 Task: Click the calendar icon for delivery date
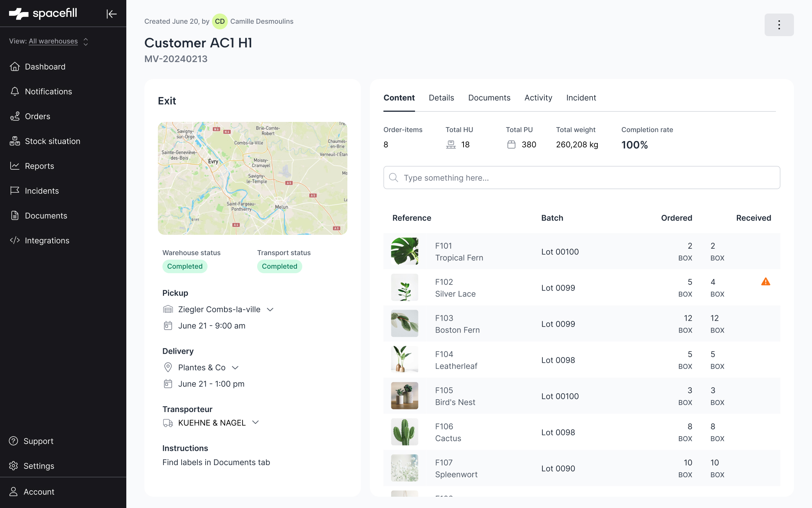point(168,384)
